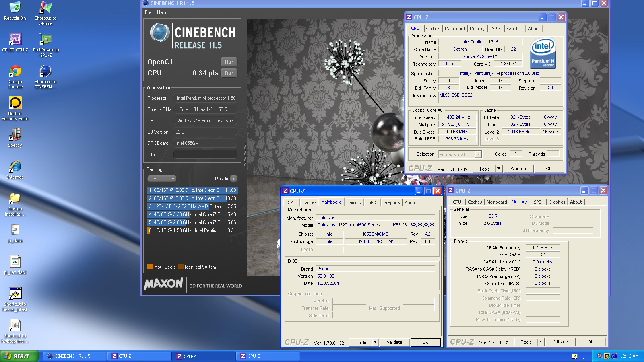Open the Norton Security Suite desktop icon
The height and width of the screenshot is (362, 644).
15,109
